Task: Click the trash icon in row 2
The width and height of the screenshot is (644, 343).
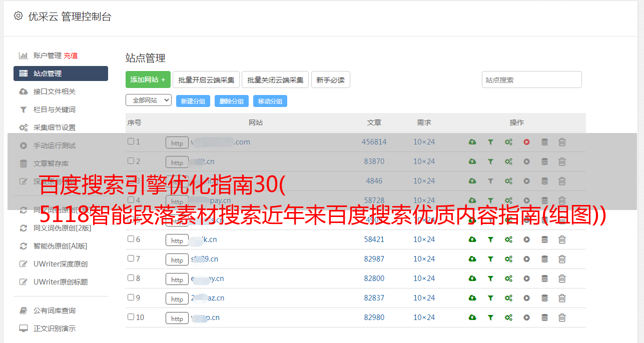Action: [562, 161]
